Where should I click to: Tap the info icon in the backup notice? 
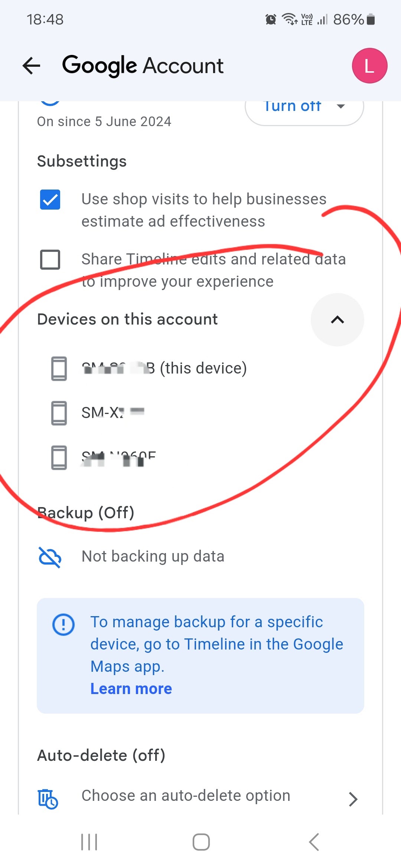63,625
